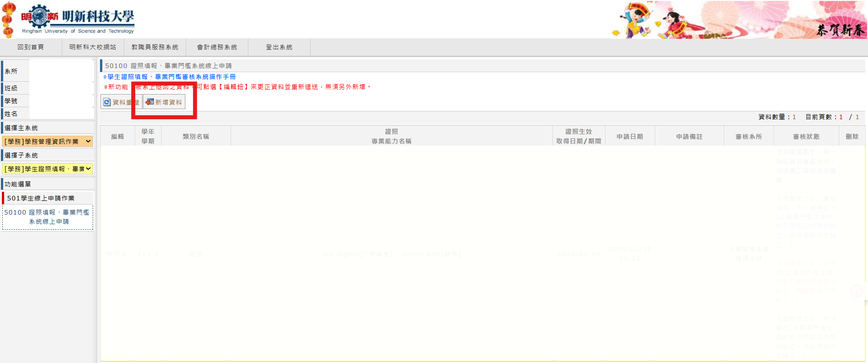This screenshot has width=868, height=363.
Task: Open 明新科大校網站 from the navigation bar
Action: coord(93,47)
